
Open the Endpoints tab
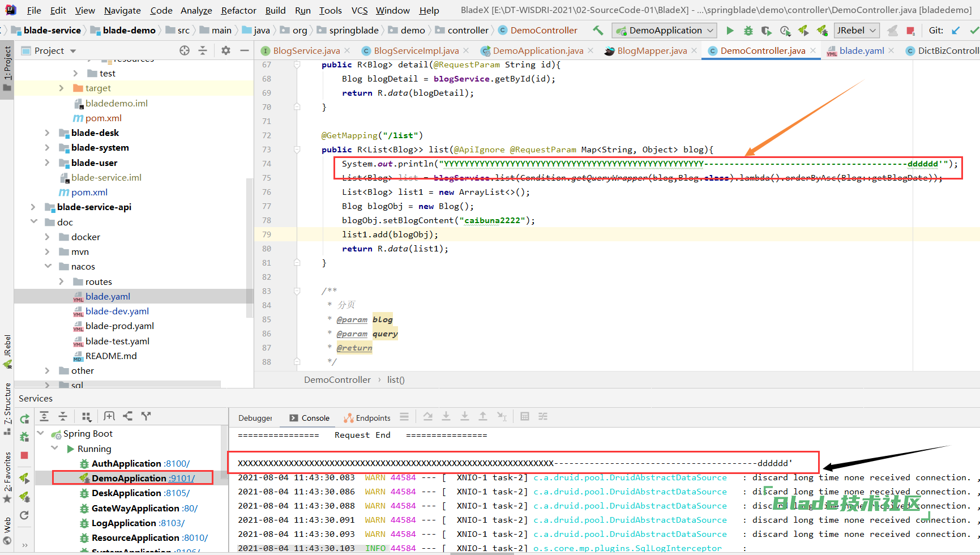pos(367,418)
